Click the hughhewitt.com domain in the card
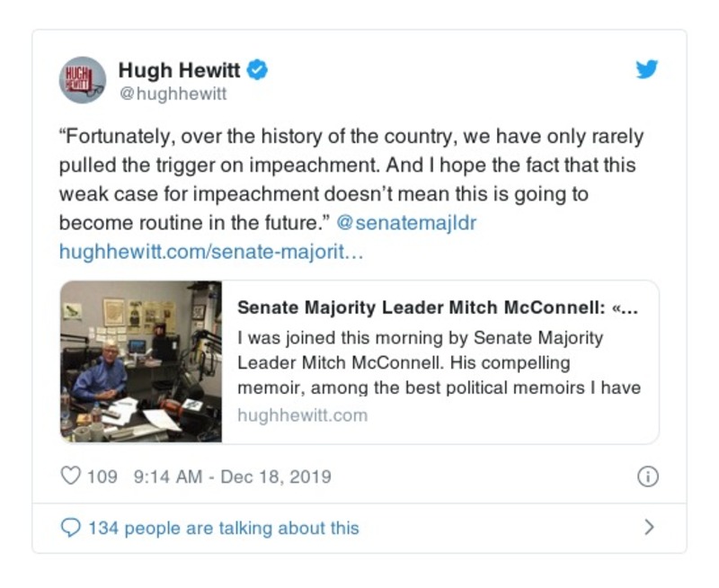This screenshot has height=588, width=719. (x=303, y=415)
